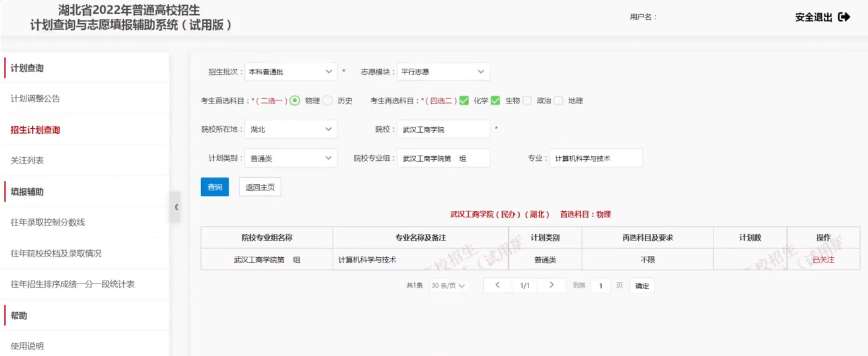The height and width of the screenshot is (356, 868).
Task: Select 历史 as the first-choice subject
Action: pyautogui.click(x=327, y=101)
